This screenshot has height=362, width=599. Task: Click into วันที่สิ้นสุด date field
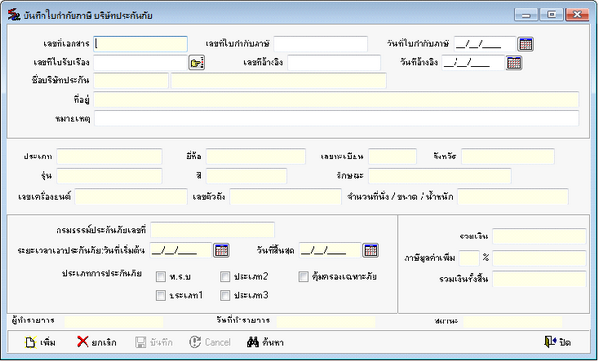point(330,250)
